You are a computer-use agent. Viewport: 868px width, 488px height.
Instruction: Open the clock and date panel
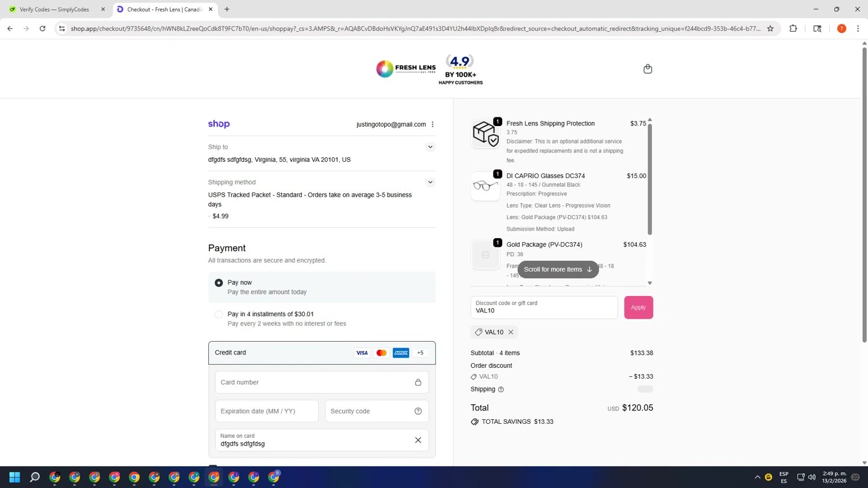834,477
